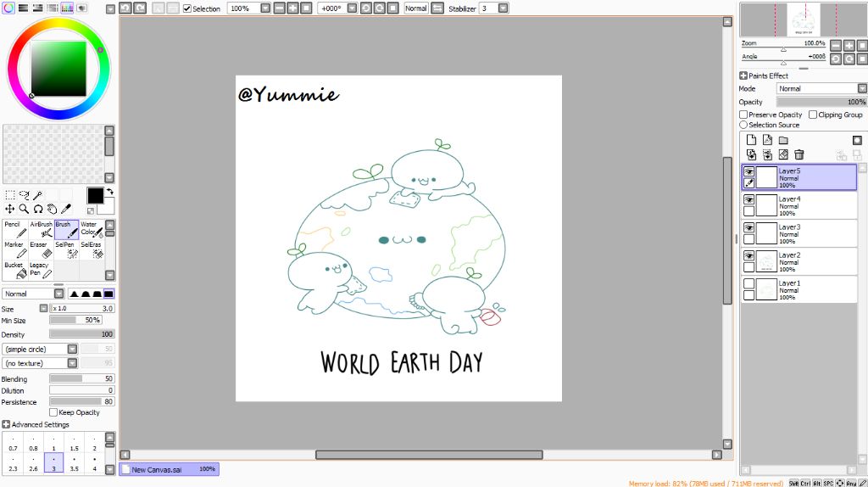Pick the hand pan tool
This screenshot has width=868, height=487.
[x=52, y=209]
